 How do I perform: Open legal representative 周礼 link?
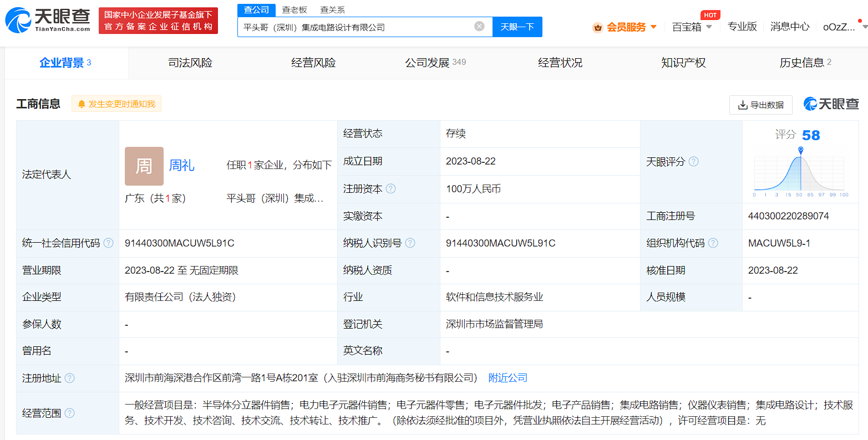[181, 166]
